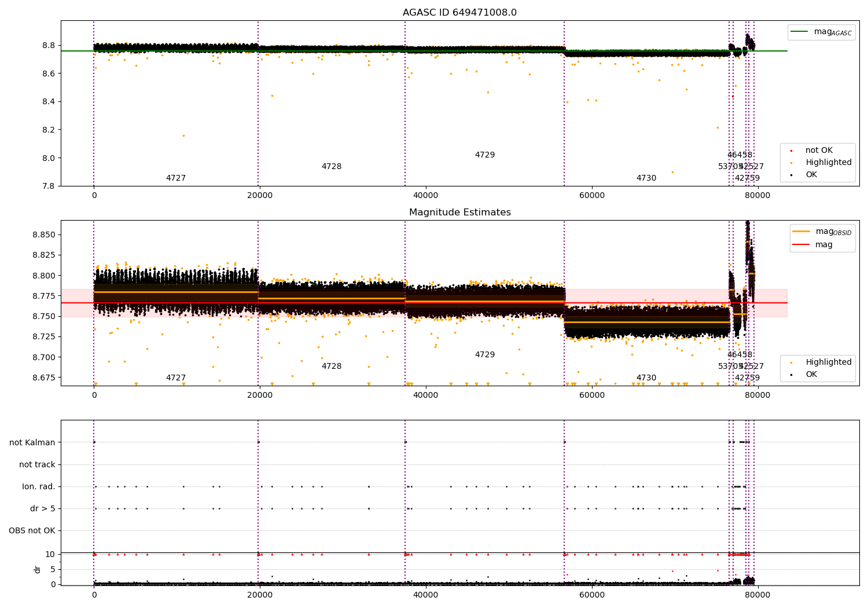Click the 'OBS not OK' row label
868x608 pixels.
tap(32, 531)
